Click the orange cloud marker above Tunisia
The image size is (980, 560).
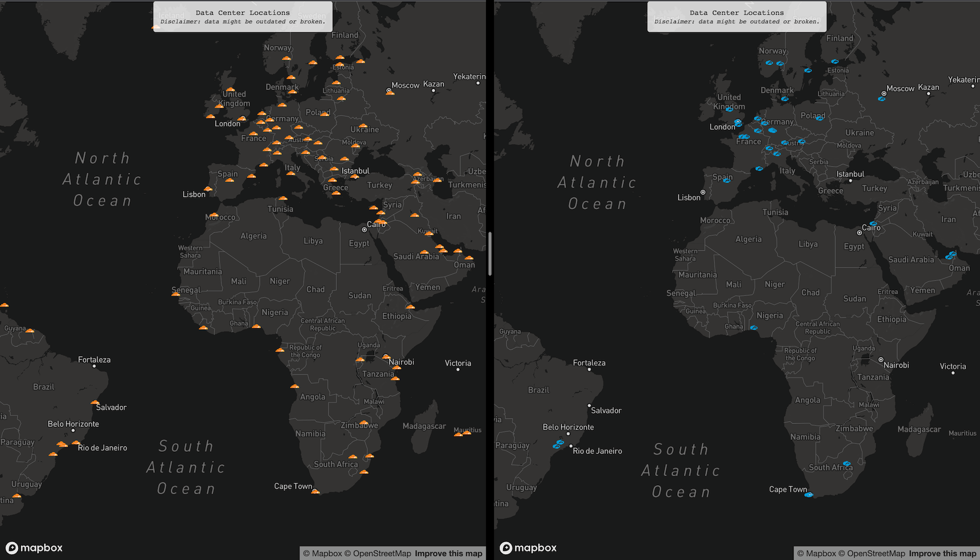tap(282, 198)
